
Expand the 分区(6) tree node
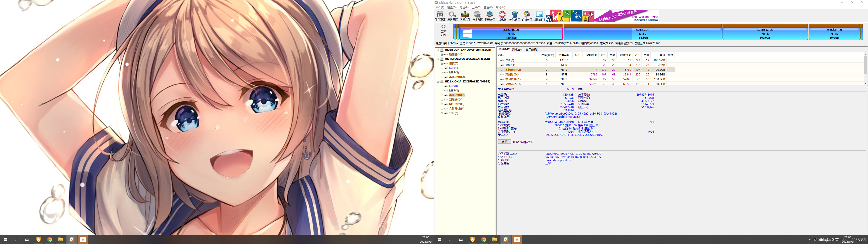pyautogui.click(x=442, y=113)
